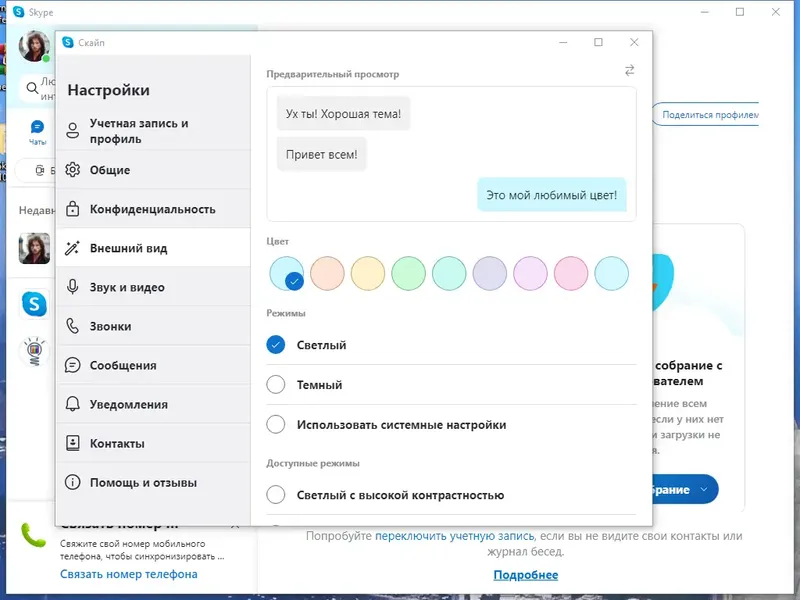Click the profile avatar at the top of main window

pyautogui.click(x=34, y=46)
